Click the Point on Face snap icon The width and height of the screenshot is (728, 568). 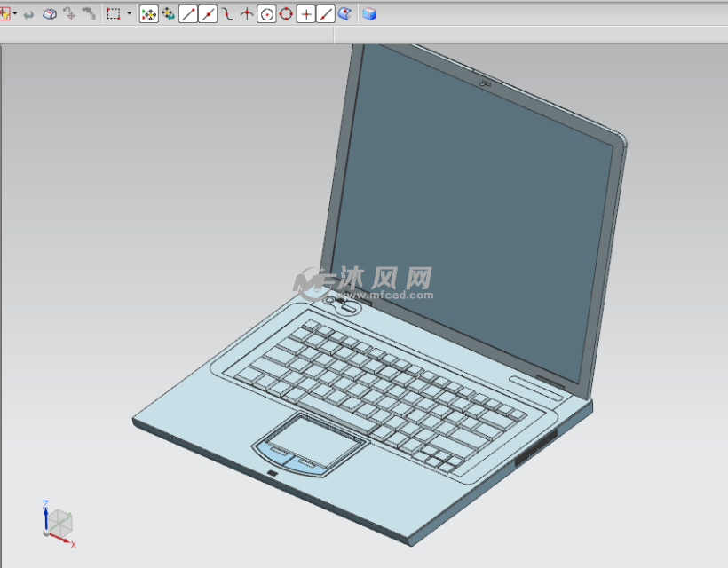pyautogui.click(x=344, y=14)
